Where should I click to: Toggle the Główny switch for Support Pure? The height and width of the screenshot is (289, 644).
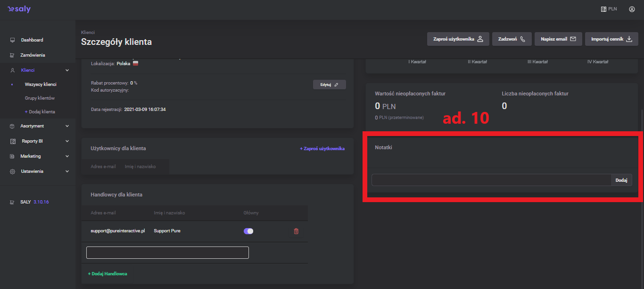[x=248, y=231]
